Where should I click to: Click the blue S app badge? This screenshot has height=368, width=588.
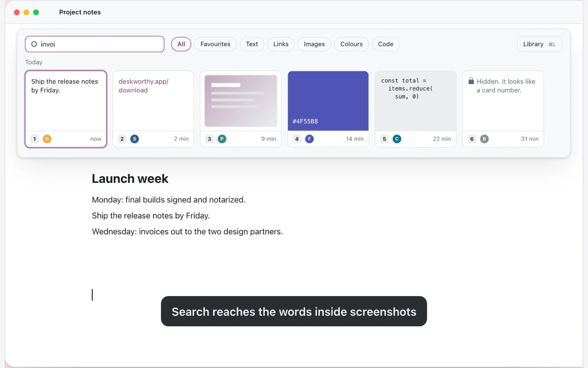[x=134, y=139]
